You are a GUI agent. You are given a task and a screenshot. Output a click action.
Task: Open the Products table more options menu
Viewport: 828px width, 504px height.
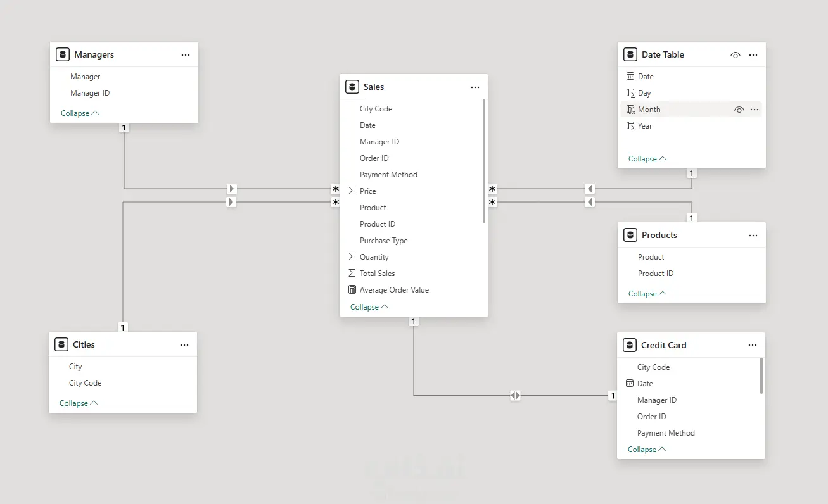click(x=753, y=236)
